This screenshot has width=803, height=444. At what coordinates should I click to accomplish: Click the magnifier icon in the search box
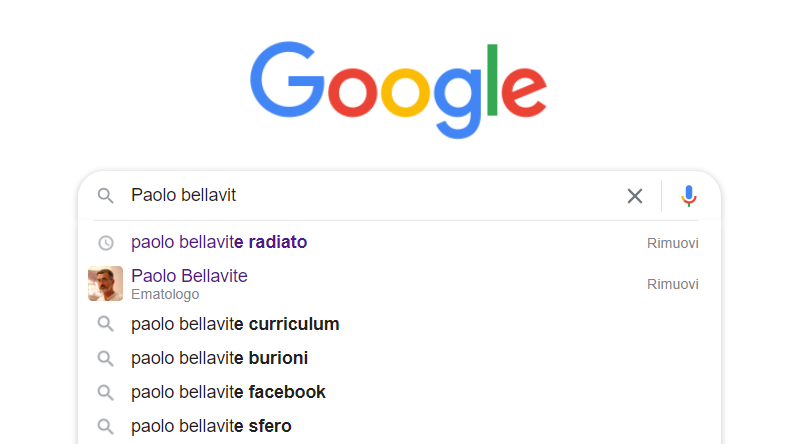(106, 196)
